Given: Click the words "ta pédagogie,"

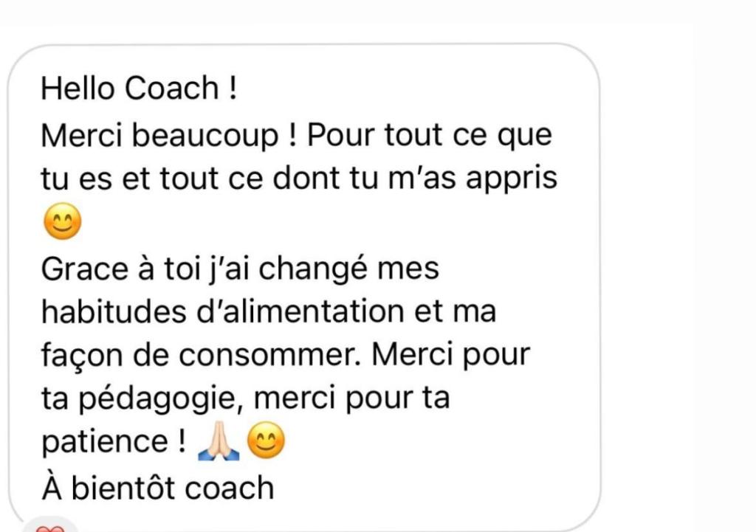Looking at the screenshot, I should point(142,399).
